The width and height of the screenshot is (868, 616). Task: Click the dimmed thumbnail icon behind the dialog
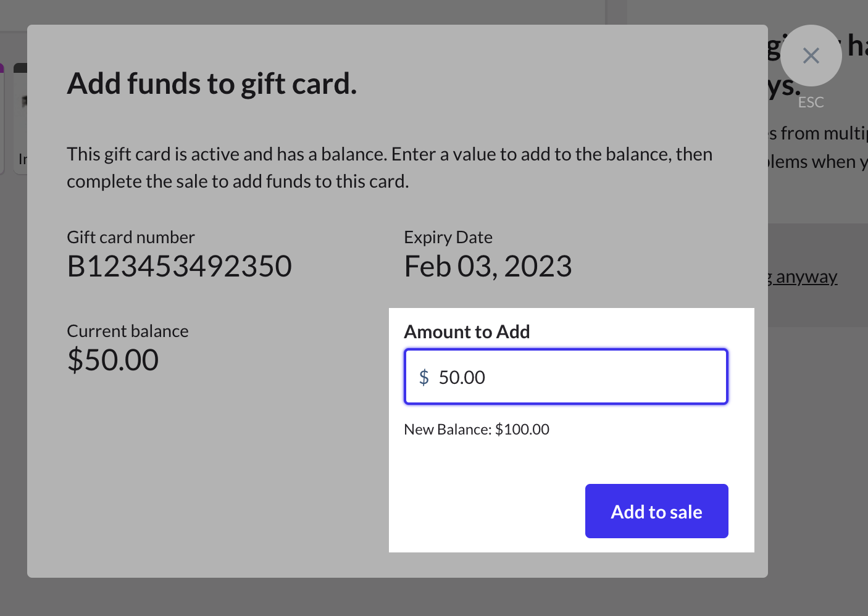[23, 101]
